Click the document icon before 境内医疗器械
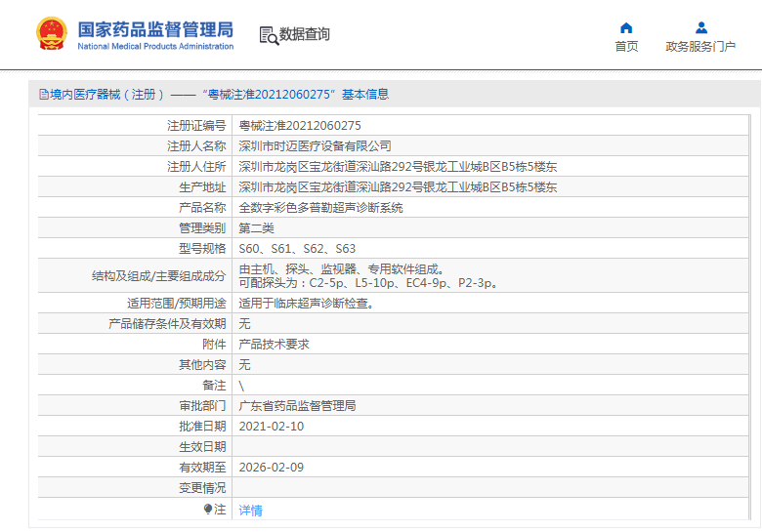 43,95
